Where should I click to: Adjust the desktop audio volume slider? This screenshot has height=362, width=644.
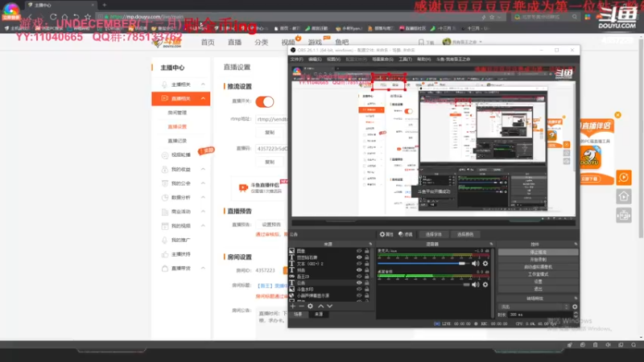(423, 285)
